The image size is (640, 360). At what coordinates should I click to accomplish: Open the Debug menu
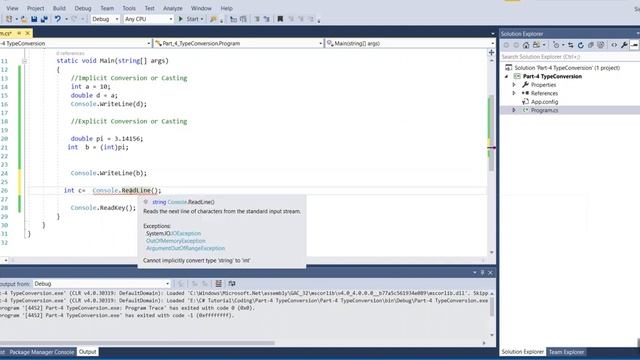83,8
